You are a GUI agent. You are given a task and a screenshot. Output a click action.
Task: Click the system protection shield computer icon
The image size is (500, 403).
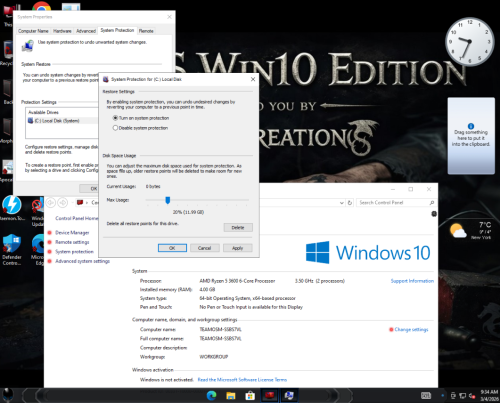28,45
